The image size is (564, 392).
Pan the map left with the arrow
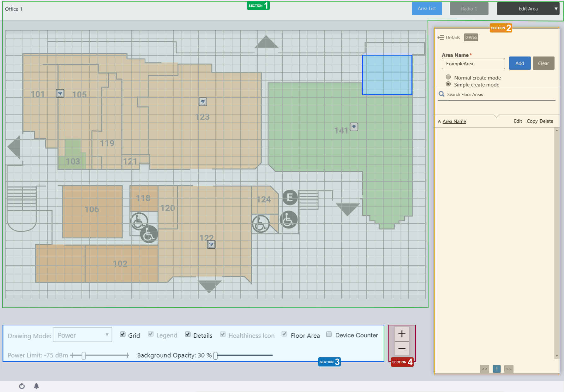point(15,147)
